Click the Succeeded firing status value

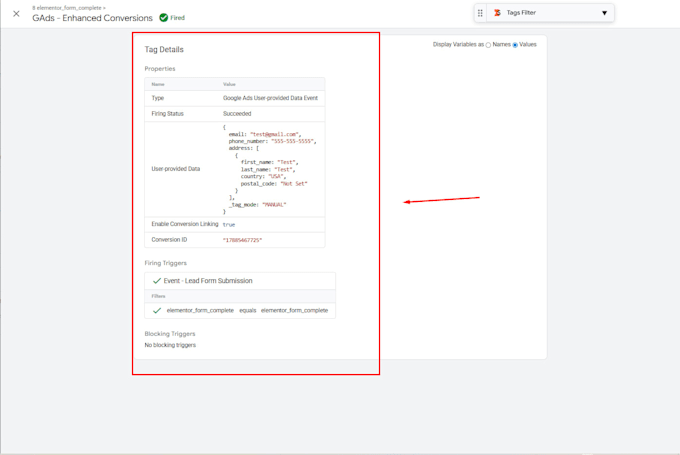point(237,114)
